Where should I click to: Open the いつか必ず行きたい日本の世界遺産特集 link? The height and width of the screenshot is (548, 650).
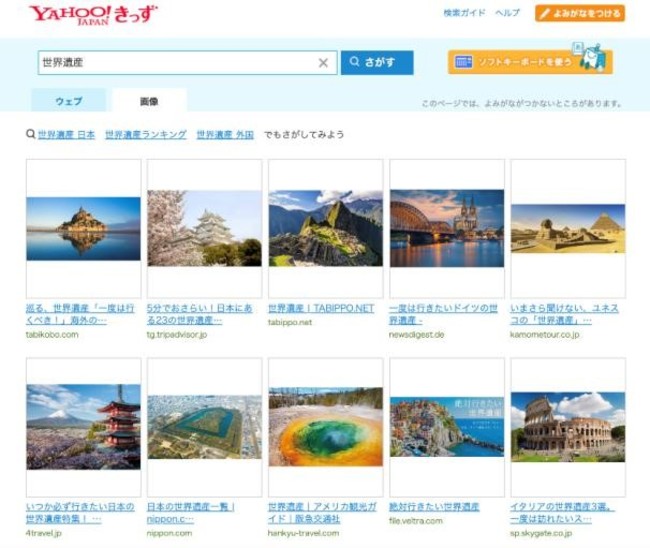(80, 513)
